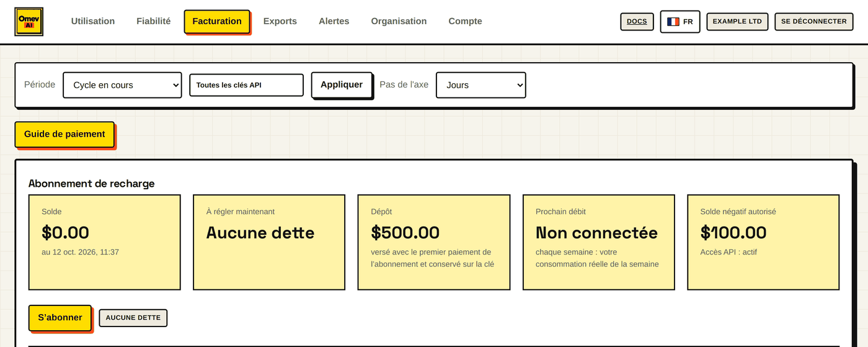Click the "Solde négatif autorisé" $100.00 card
The height and width of the screenshot is (347, 868).
coord(763,242)
